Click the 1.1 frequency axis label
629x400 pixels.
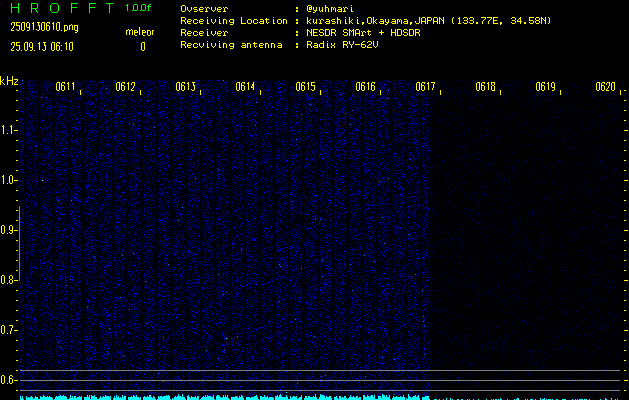coord(7,130)
